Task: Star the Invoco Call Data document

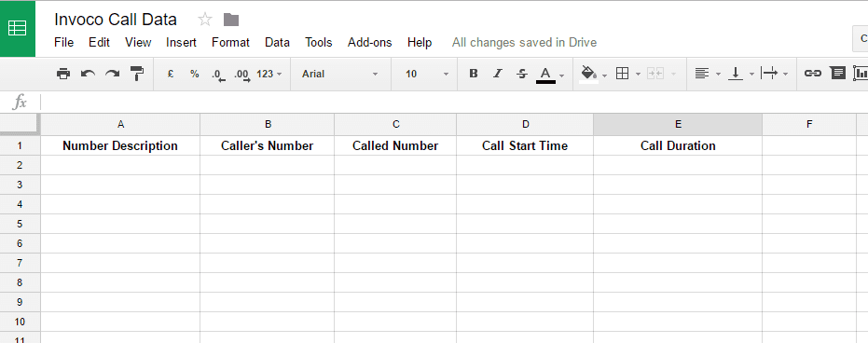Action: point(205,20)
